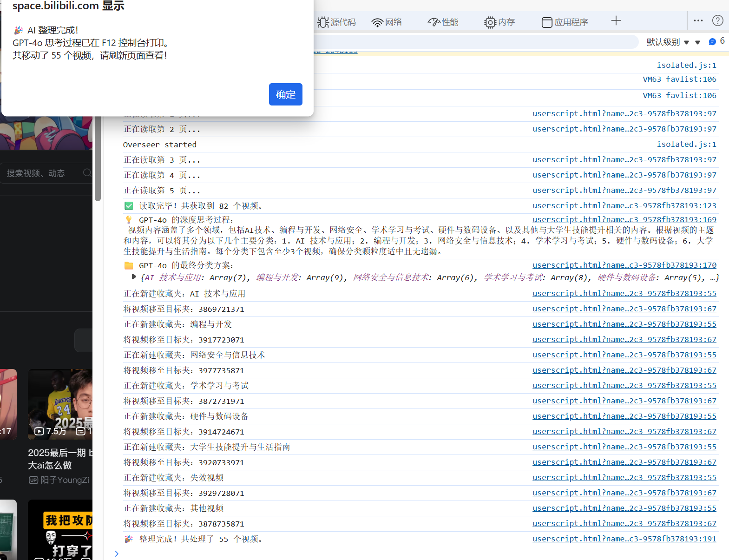The image size is (729, 560).
Task: Click the blue issues counter icon
Action: (x=712, y=42)
